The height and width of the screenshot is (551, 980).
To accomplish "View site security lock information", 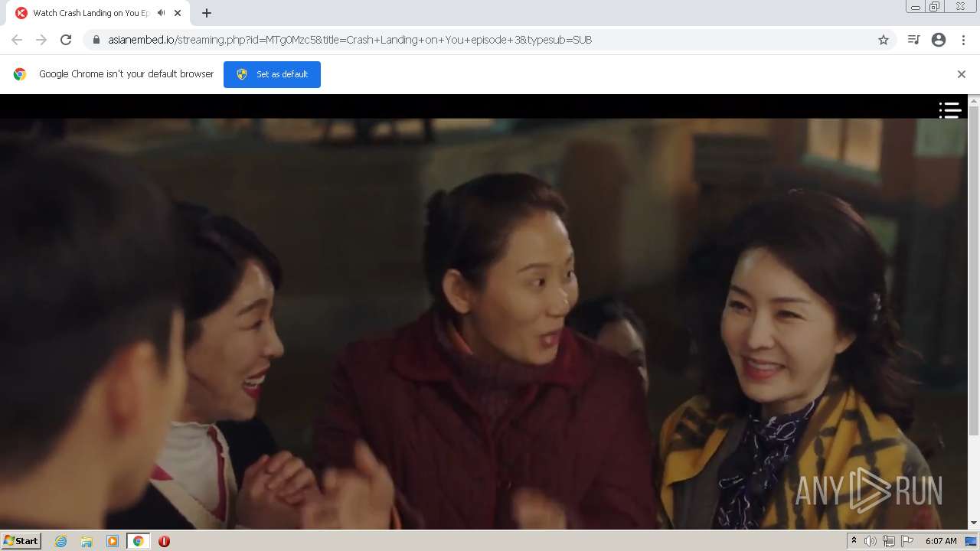I will [x=96, y=40].
